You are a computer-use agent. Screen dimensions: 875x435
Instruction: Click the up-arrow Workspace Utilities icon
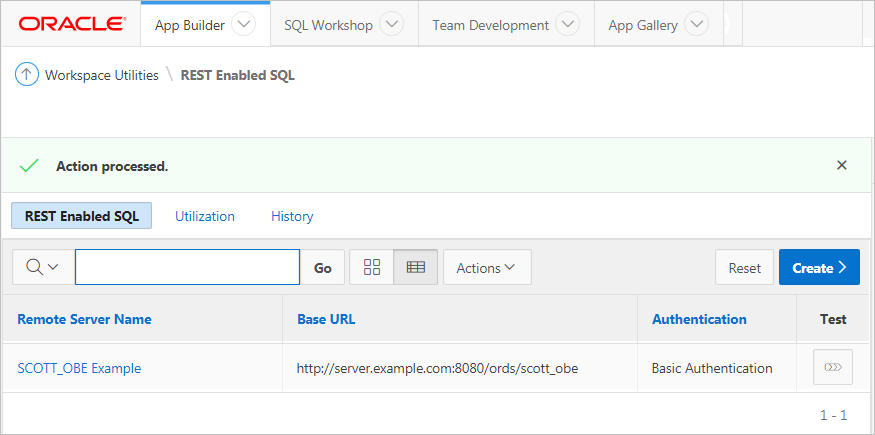tap(27, 75)
